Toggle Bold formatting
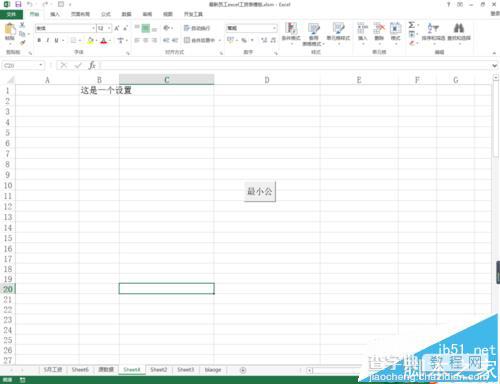The image size is (500, 384). click(39, 40)
